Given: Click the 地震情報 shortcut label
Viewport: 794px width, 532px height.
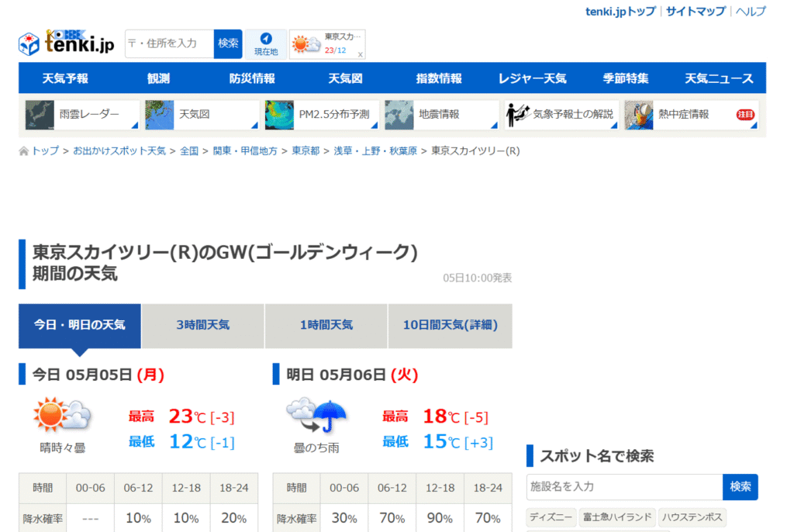Looking at the screenshot, I should tap(439, 115).
